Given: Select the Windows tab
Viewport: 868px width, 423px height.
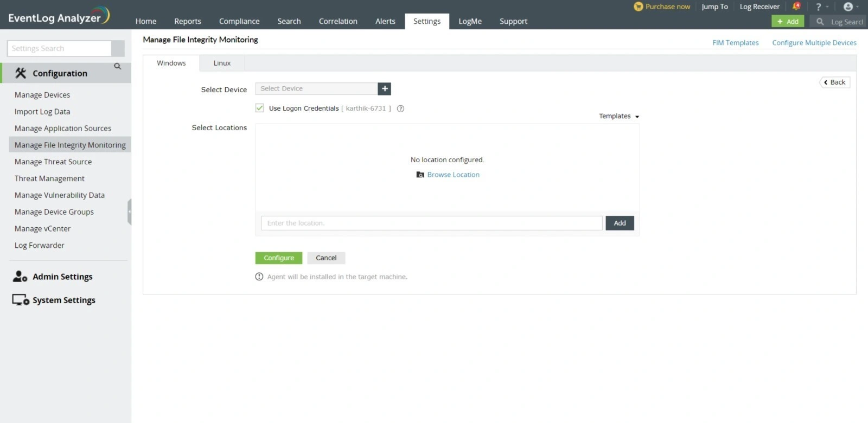Looking at the screenshot, I should pos(171,63).
